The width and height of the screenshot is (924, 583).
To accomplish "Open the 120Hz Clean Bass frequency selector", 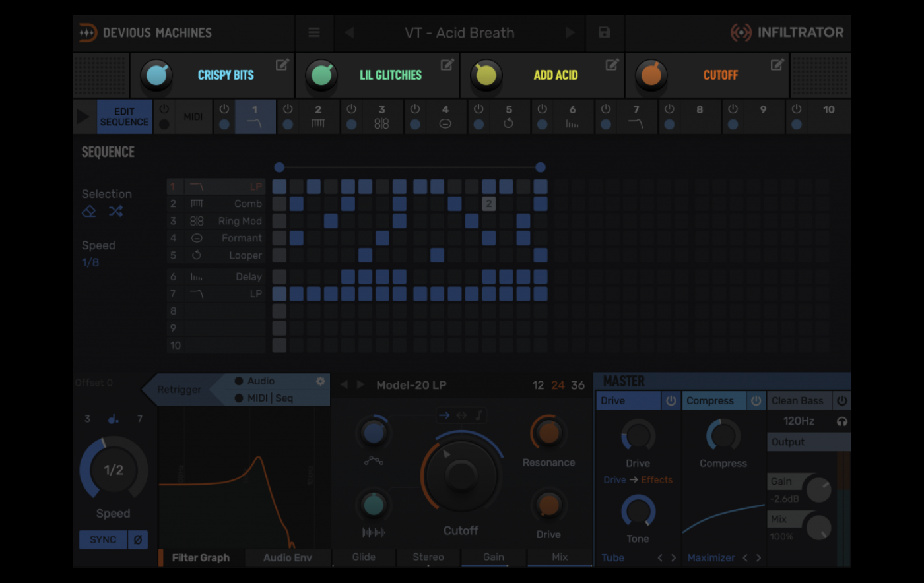I will click(x=799, y=421).
